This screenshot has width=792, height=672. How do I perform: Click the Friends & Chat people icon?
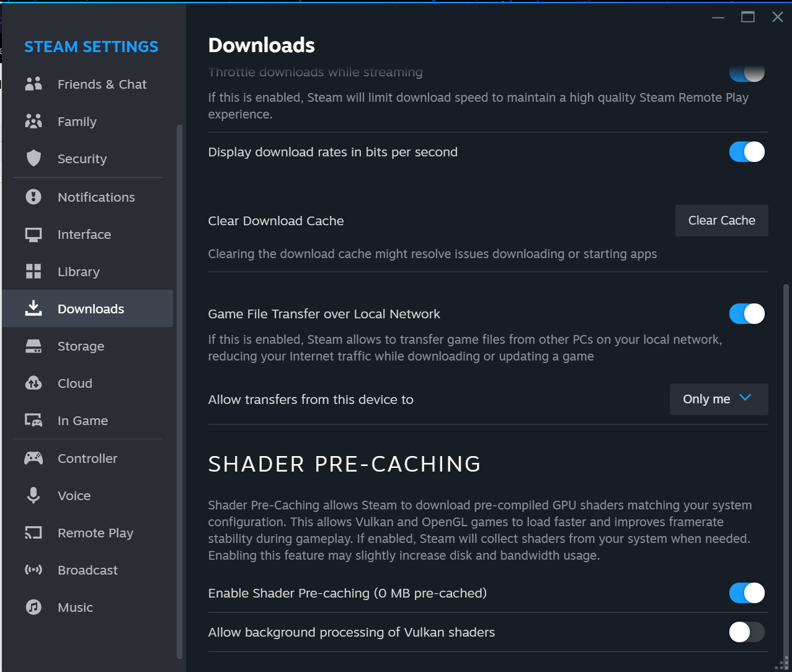click(x=33, y=84)
